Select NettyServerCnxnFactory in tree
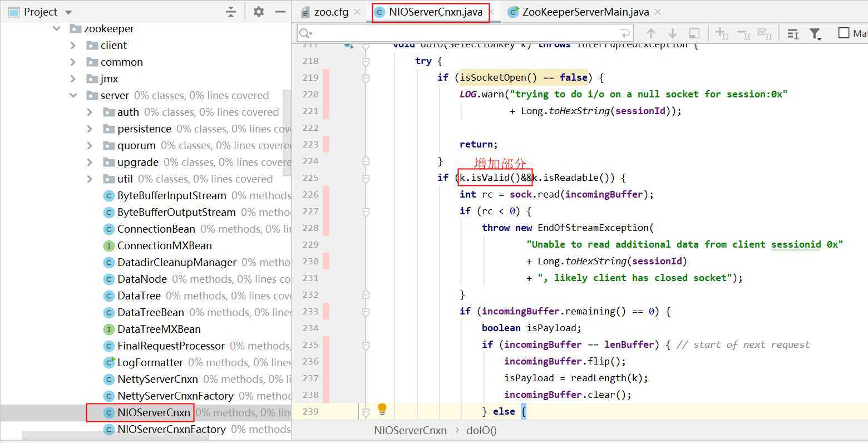Viewport: 868px width, 443px height. tap(175, 396)
